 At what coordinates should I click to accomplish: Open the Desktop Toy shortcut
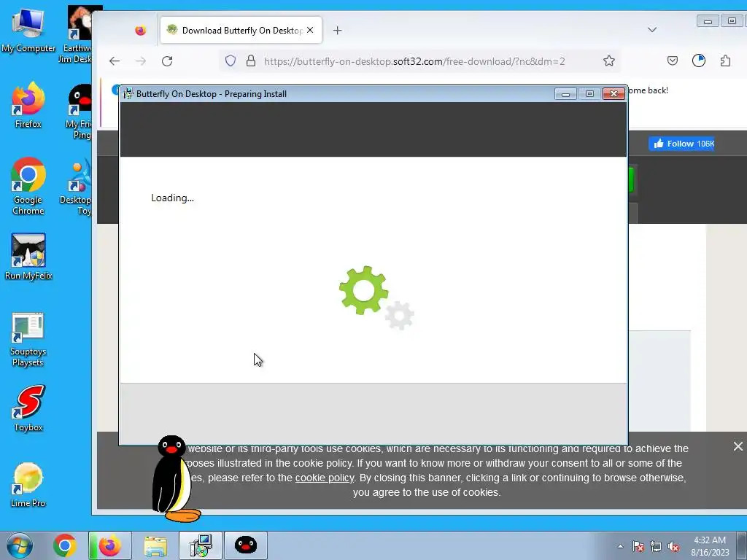click(76, 187)
